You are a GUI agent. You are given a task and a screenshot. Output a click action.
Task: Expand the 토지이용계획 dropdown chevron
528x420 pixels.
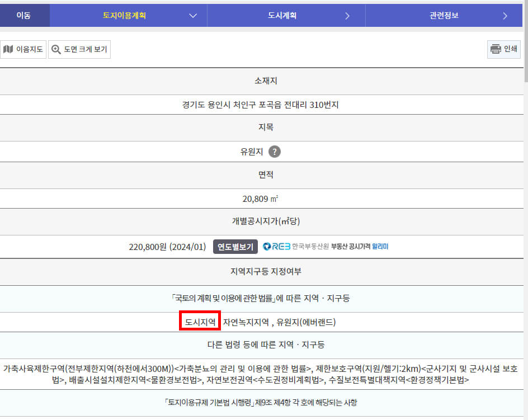192,15
